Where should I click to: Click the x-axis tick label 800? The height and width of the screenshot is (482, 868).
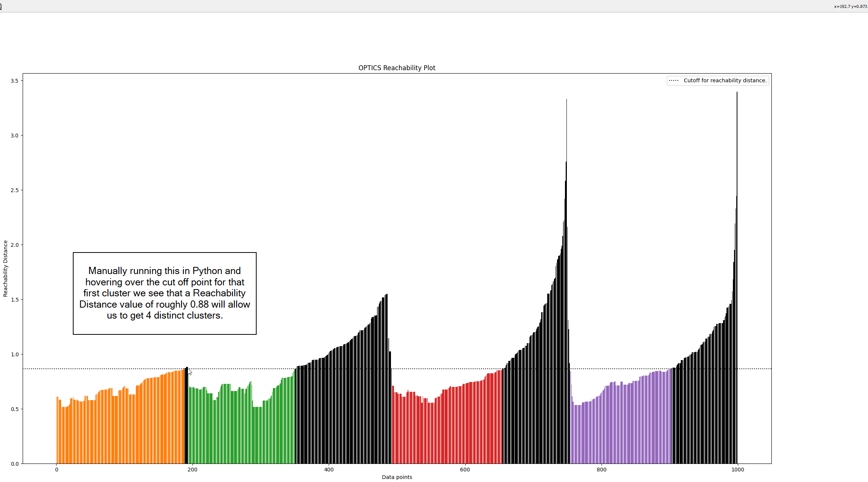pyautogui.click(x=601, y=470)
